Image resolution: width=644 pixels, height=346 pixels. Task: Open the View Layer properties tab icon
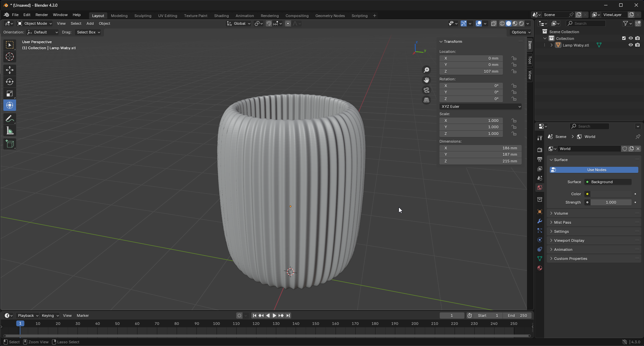pyautogui.click(x=540, y=168)
